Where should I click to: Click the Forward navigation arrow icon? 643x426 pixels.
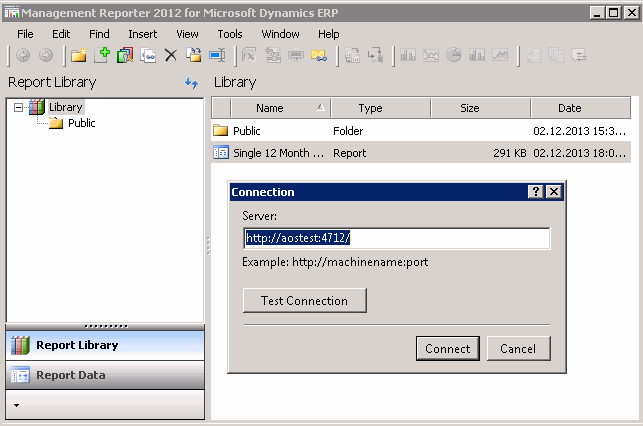(46, 55)
